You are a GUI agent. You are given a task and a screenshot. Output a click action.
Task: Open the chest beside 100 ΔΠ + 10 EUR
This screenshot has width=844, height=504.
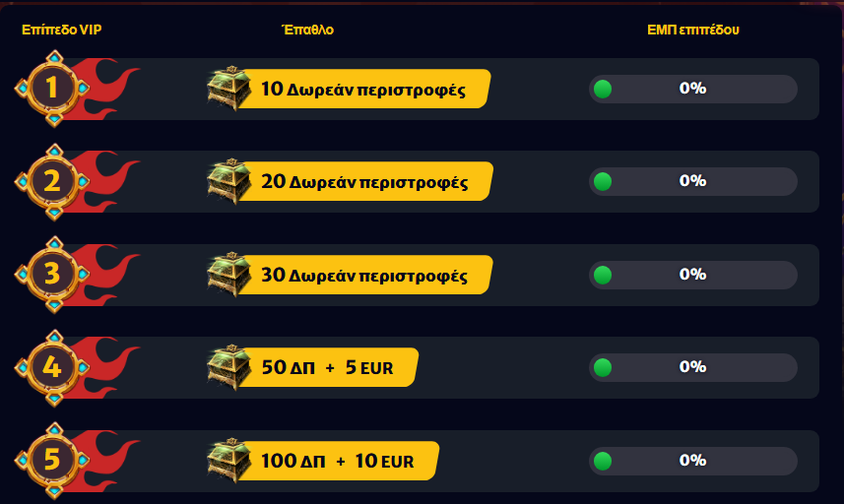[228, 460]
